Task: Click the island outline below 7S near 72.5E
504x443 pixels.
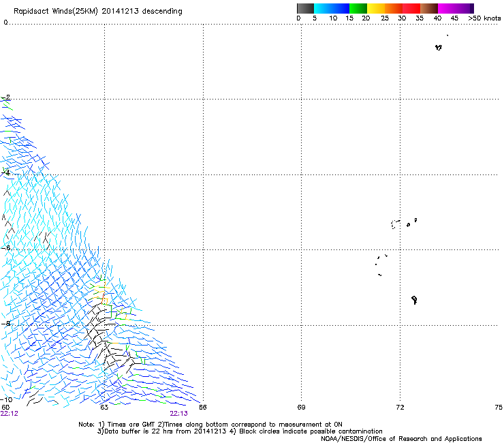Action: tap(414, 300)
